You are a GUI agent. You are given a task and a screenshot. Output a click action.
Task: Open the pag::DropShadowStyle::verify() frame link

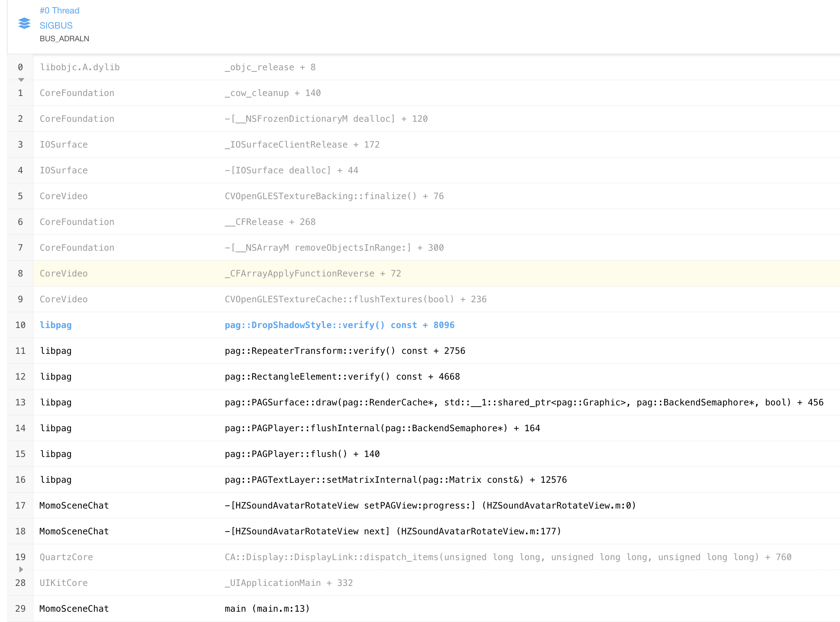pyautogui.click(x=339, y=325)
